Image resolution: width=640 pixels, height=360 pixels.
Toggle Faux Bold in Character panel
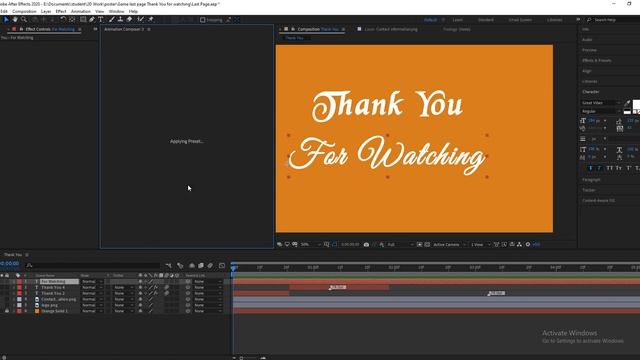(x=590, y=168)
